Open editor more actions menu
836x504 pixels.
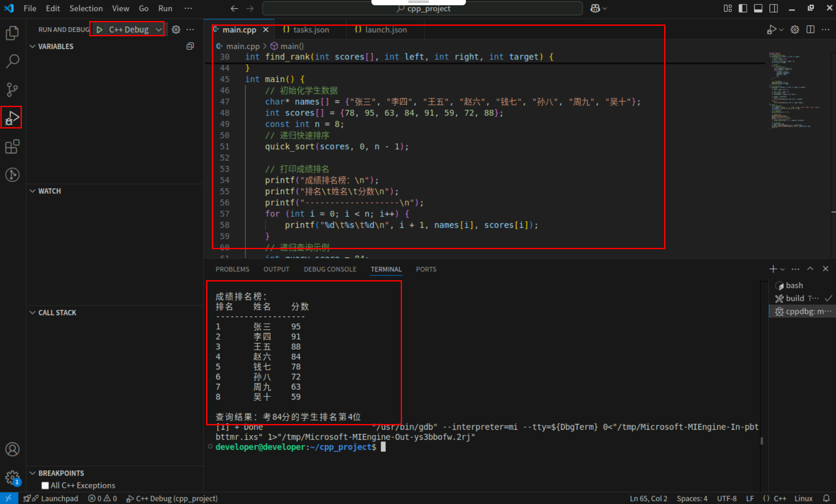[x=826, y=29]
